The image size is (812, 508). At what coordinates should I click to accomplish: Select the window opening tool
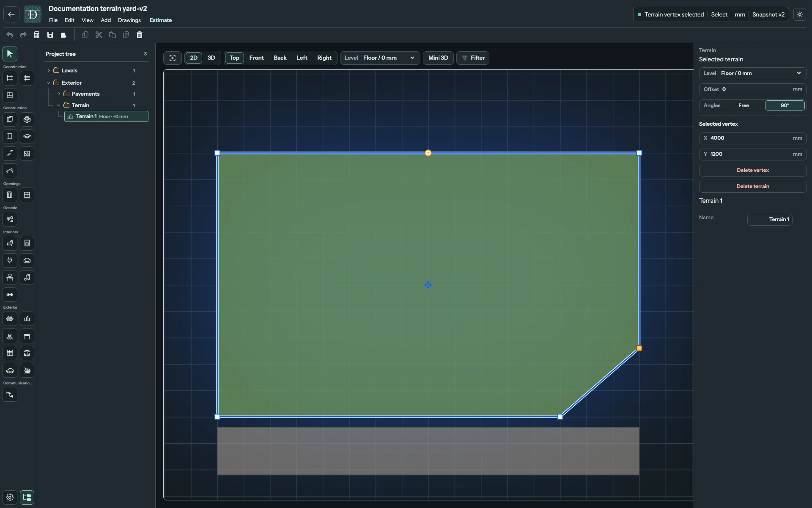pos(27,195)
